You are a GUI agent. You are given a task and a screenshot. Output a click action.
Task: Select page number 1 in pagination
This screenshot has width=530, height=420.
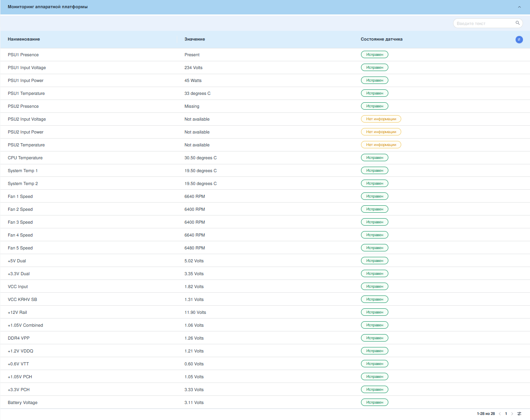pyautogui.click(x=506, y=414)
